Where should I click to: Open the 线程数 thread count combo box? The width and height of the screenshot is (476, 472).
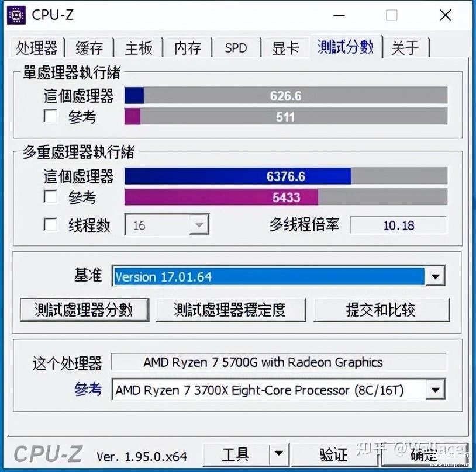click(x=167, y=224)
